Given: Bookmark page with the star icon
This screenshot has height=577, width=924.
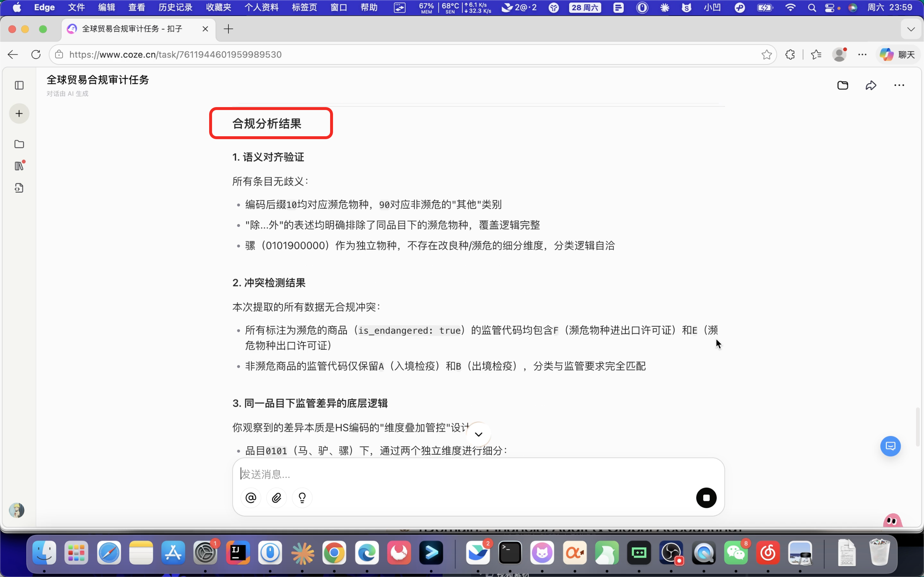Looking at the screenshot, I should tap(766, 55).
